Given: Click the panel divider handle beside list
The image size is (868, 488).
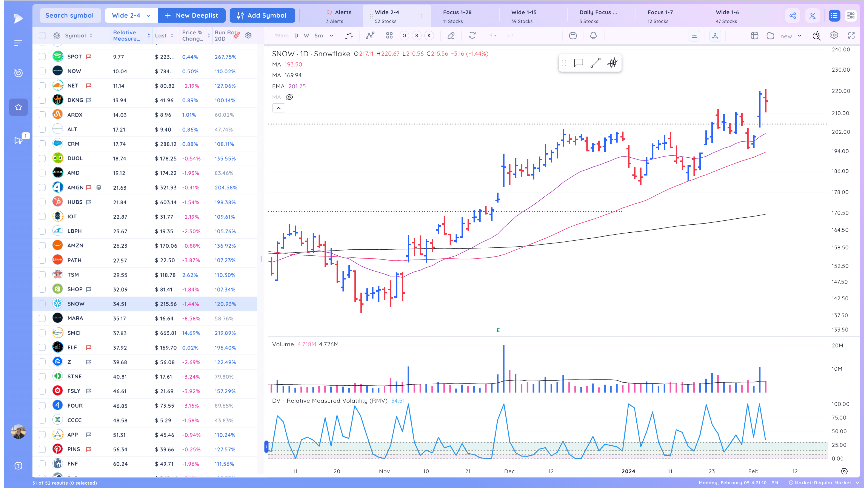Looking at the screenshot, I should [x=260, y=259].
